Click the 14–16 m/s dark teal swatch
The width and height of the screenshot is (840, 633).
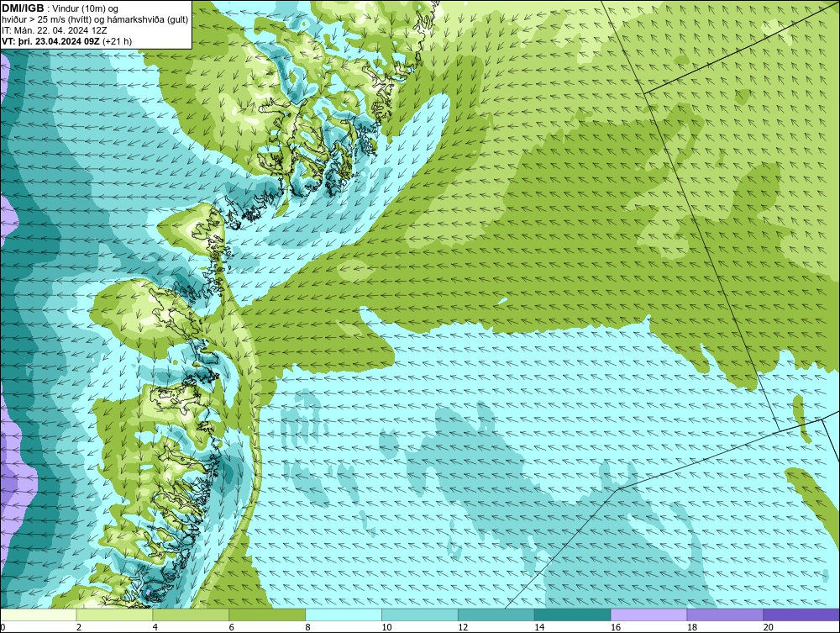coord(573,615)
